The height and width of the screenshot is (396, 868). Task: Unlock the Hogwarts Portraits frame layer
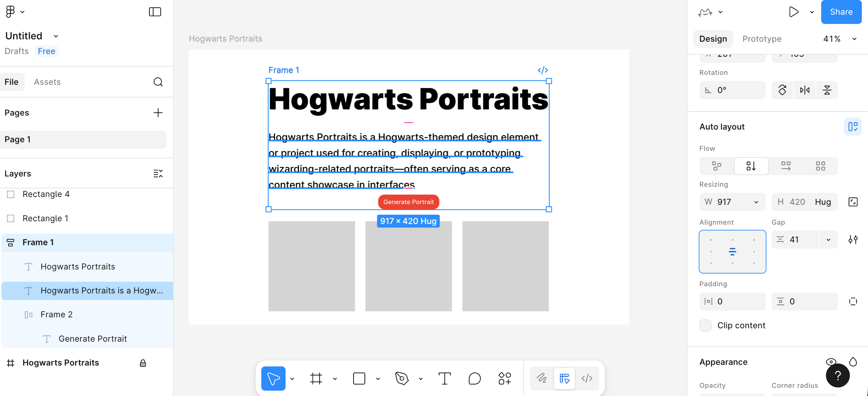tap(143, 363)
